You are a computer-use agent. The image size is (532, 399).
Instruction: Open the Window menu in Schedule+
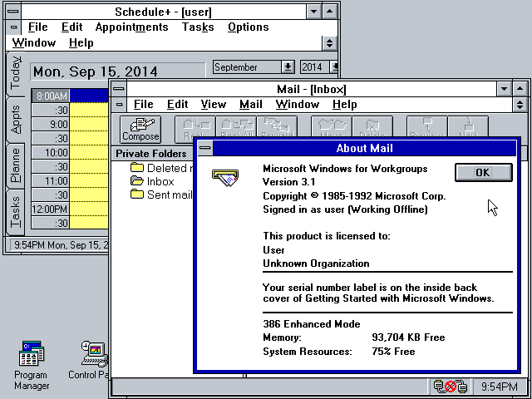click(x=34, y=42)
